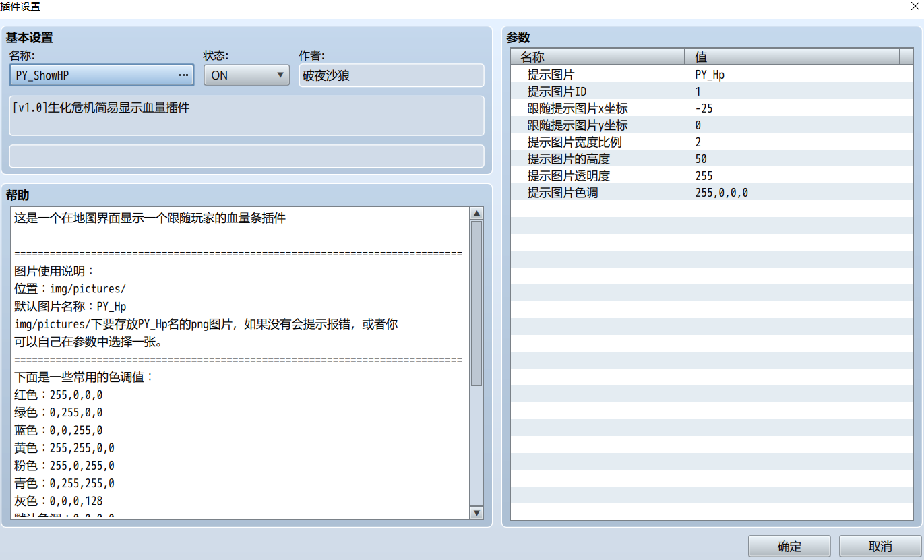Click help line 默认图片名称：PY_Hp
The width and height of the screenshot is (924, 560).
[70, 307]
